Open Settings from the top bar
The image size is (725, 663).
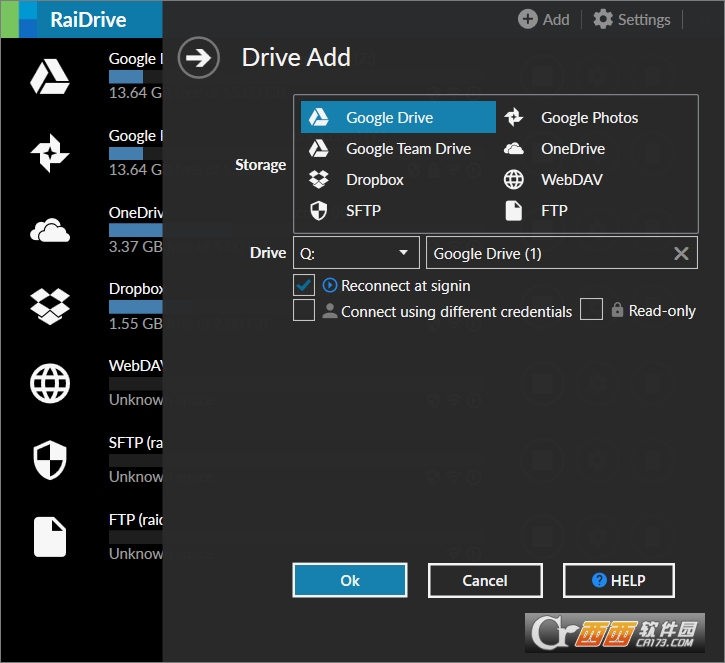632,19
